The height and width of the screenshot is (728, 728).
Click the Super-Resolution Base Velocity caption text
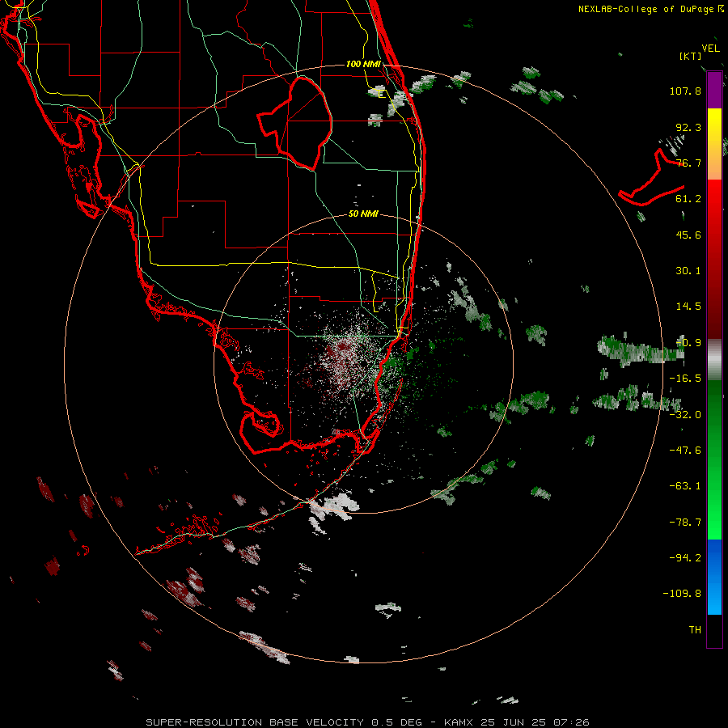click(368, 722)
